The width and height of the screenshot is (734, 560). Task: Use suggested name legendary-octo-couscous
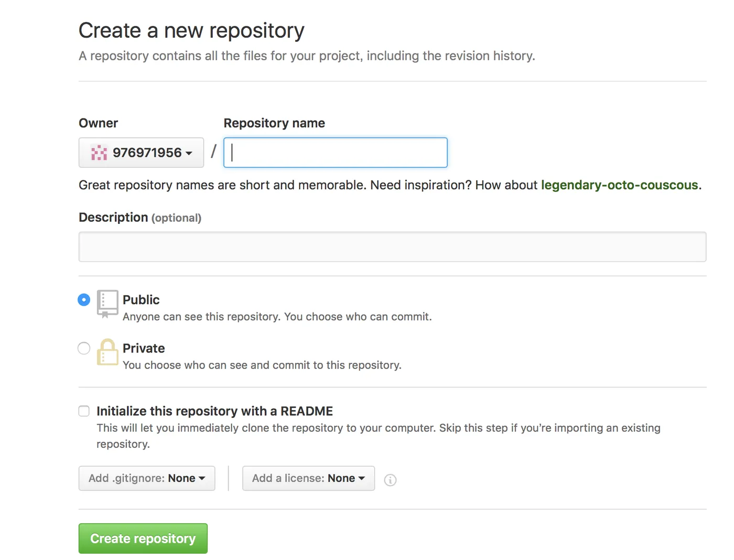pos(620,185)
